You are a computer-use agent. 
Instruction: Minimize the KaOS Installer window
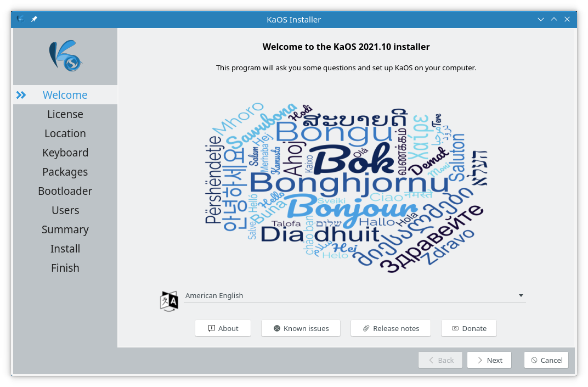tap(540, 19)
